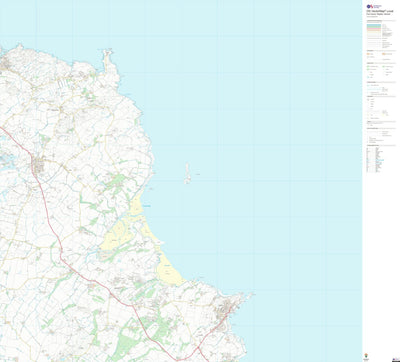Click the Ordnance Survey logo atop legend

(x=374, y=6)
